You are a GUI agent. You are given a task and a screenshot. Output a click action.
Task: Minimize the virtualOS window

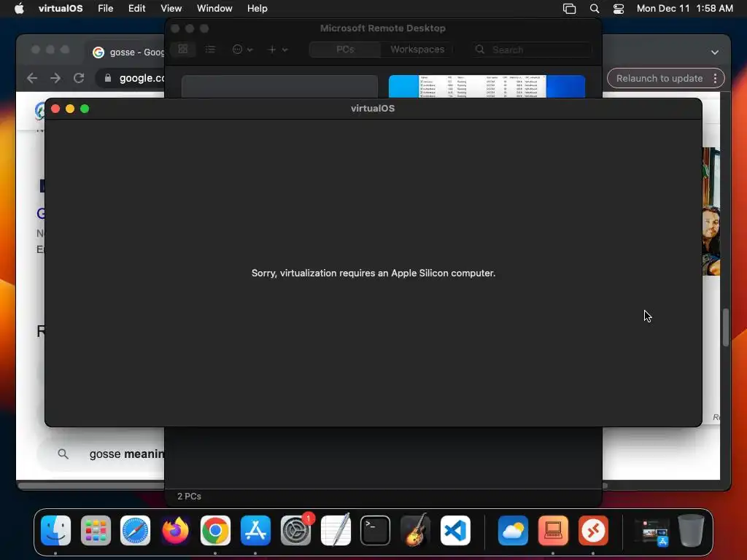pos(70,109)
